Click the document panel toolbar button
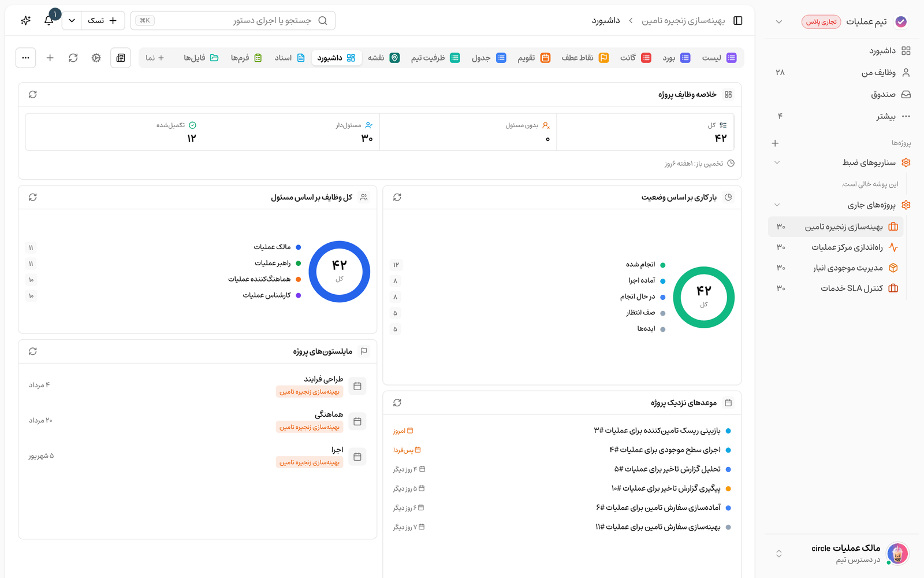Viewport: 924px width, 578px height. tap(120, 58)
